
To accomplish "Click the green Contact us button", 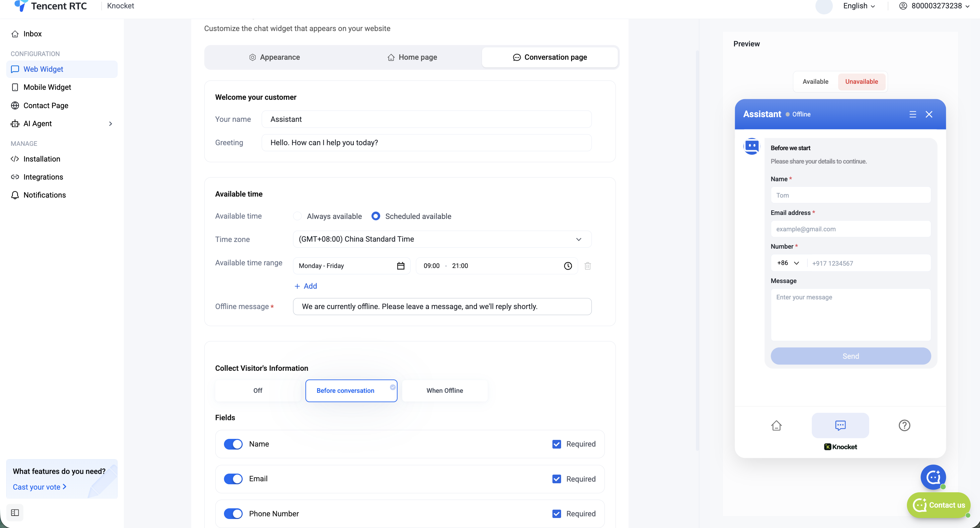I will [939, 505].
